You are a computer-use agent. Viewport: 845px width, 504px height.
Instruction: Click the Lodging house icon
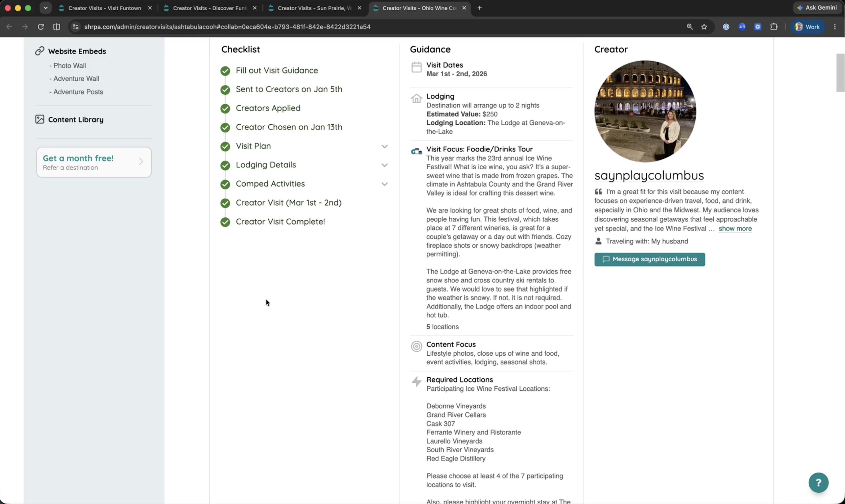[416, 98]
